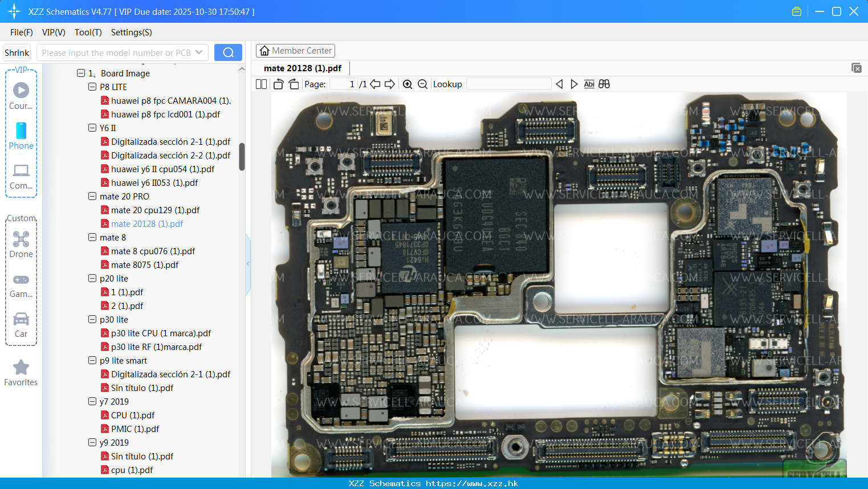Collapse the y7 2019 folder
Viewport: 868px width, 489px height.
pyautogui.click(x=92, y=401)
